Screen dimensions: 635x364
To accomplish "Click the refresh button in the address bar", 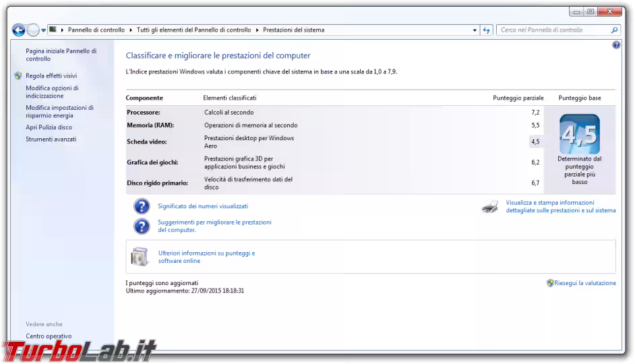I will (487, 30).
